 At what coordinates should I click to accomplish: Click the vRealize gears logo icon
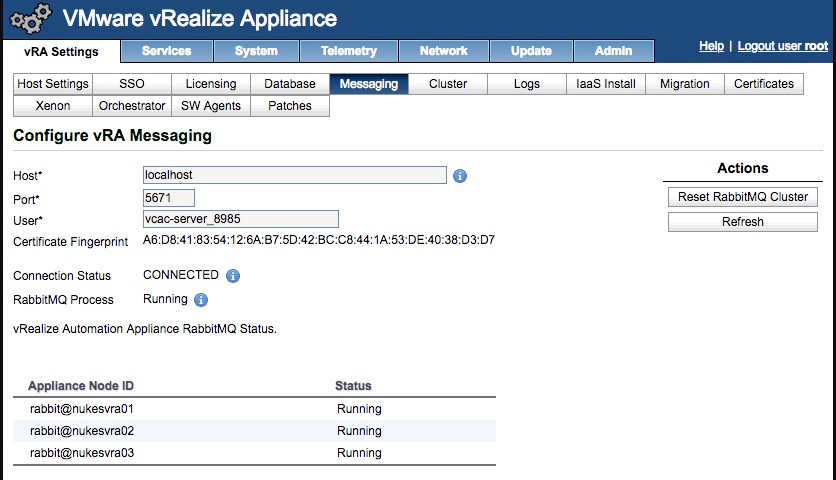click(31, 19)
